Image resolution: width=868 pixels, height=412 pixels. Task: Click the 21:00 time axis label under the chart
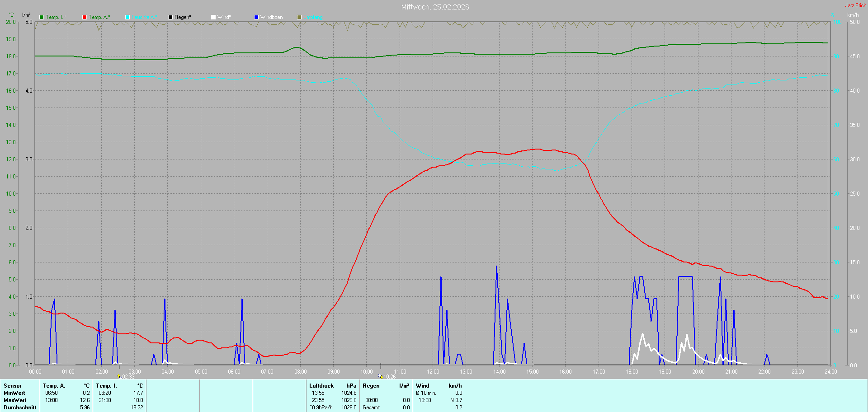pyautogui.click(x=731, y=372)
